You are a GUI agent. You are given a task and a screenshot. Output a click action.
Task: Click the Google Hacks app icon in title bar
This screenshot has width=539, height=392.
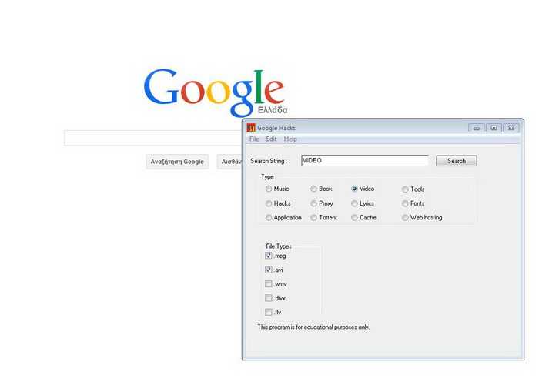tap(251, 128)
